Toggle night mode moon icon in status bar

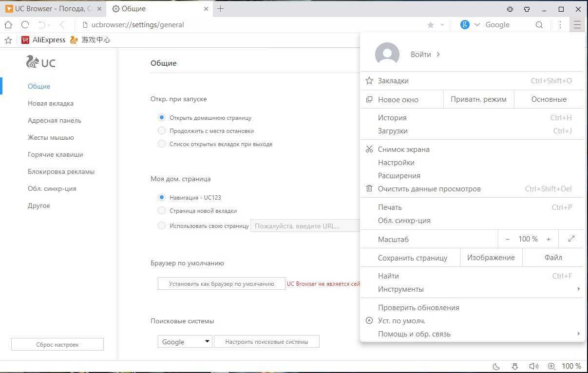pyautogui.click(x=496, y=366)
